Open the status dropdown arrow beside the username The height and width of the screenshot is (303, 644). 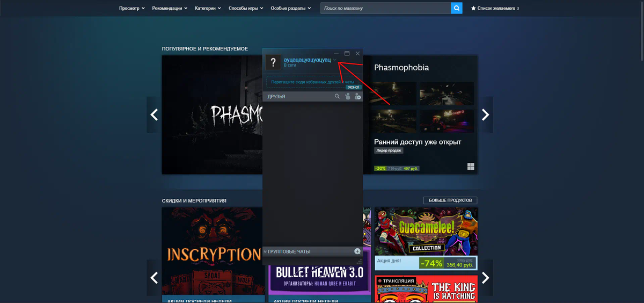335,60
